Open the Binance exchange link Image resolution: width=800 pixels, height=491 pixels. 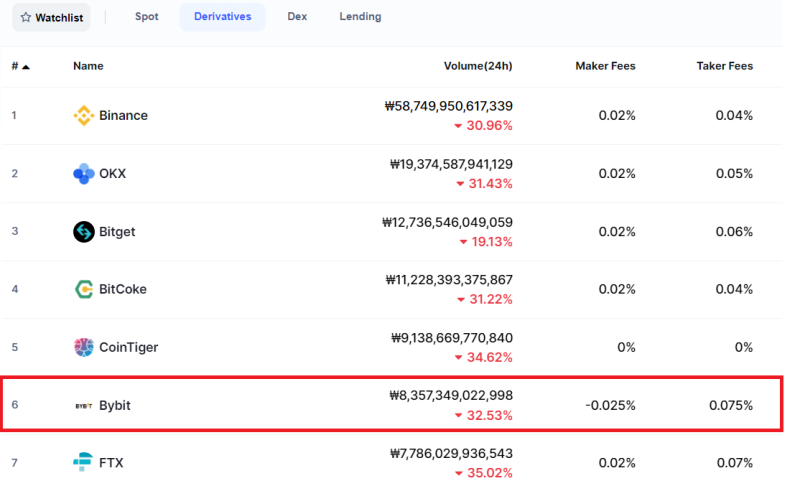click(x=123, y=115)
